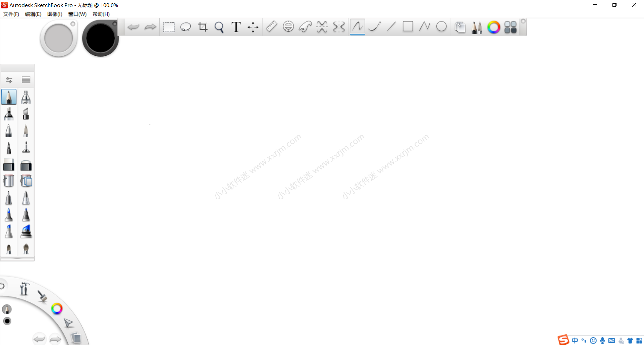Image resolution: width=644 pixels, height=345 pixels.
Task: Open the Sogou emoji smiley panel
Action: tap(593, 341)
